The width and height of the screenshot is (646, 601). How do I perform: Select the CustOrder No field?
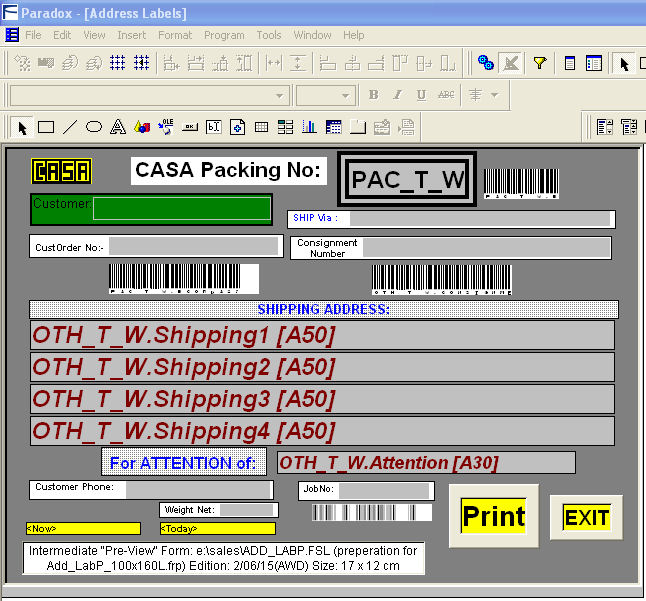pos(156,246)
